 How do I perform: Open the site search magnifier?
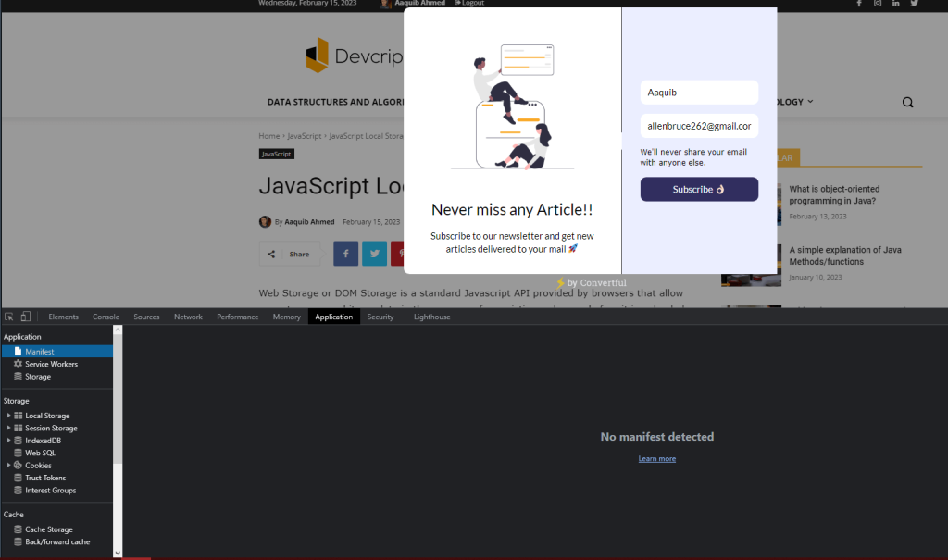(x=907, y=102)
